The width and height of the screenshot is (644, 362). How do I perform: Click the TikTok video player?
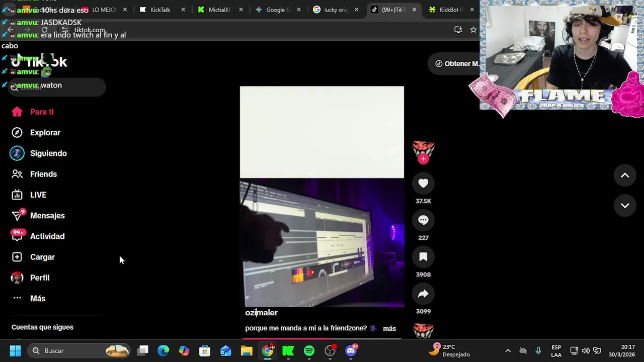tap(322, 197)
